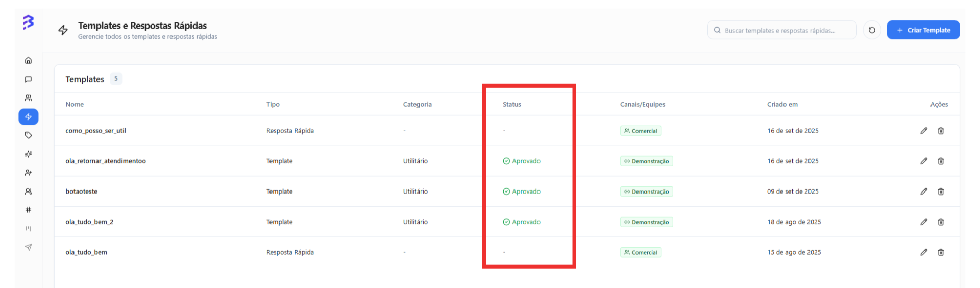Click the Status column header
This screenshot has height=288, width=980.
pyautogui.click(x=512, y=104)
